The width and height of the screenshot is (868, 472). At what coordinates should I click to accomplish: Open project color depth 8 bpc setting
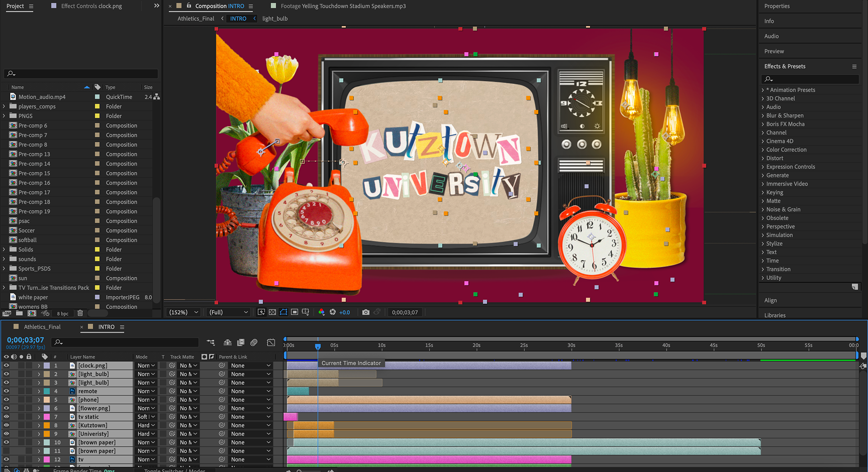tap(63, 313)
